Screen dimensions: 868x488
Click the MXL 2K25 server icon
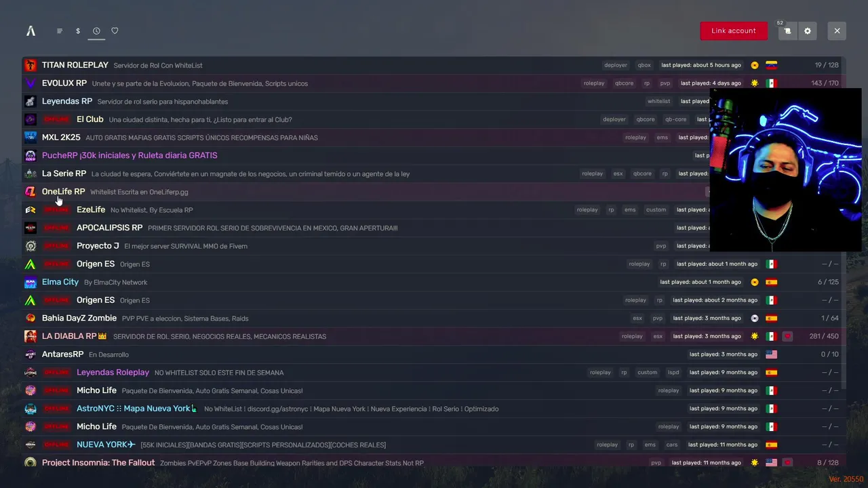click(31, 138)
